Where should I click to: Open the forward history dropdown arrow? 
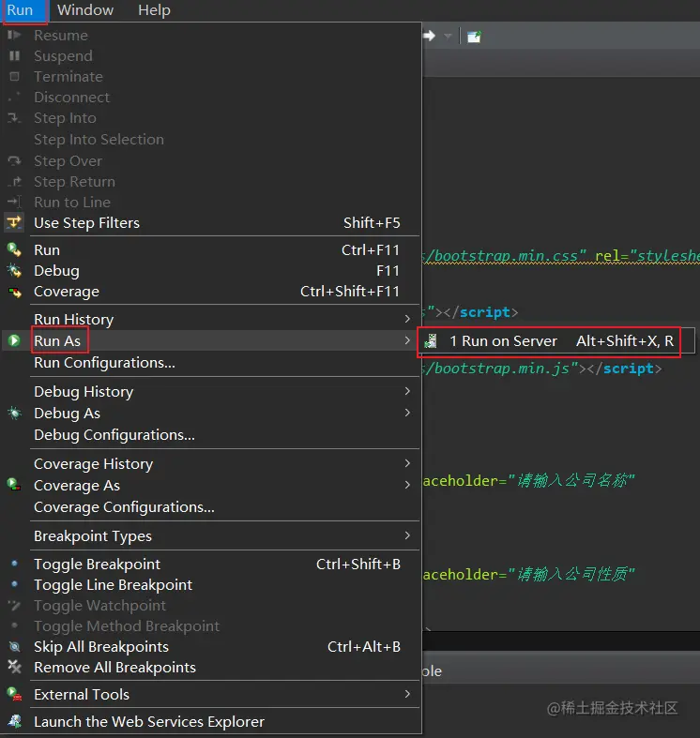click(x=448, y=36)
